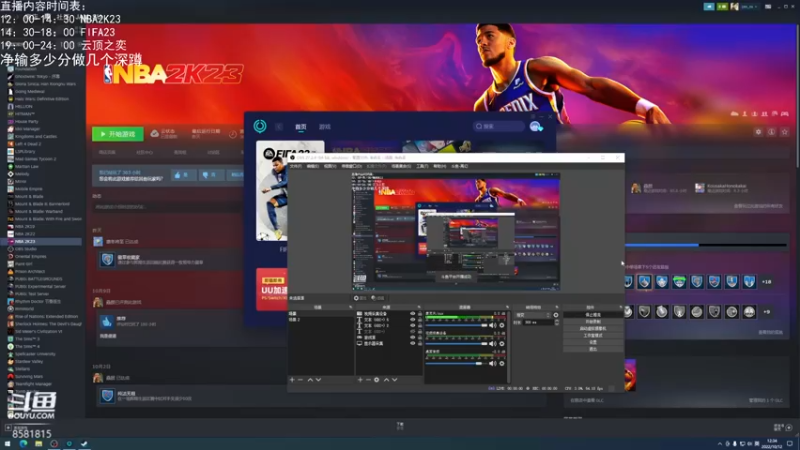
Task: Open user avatar in UU accelerator
Action: click(x=536, y=127)
